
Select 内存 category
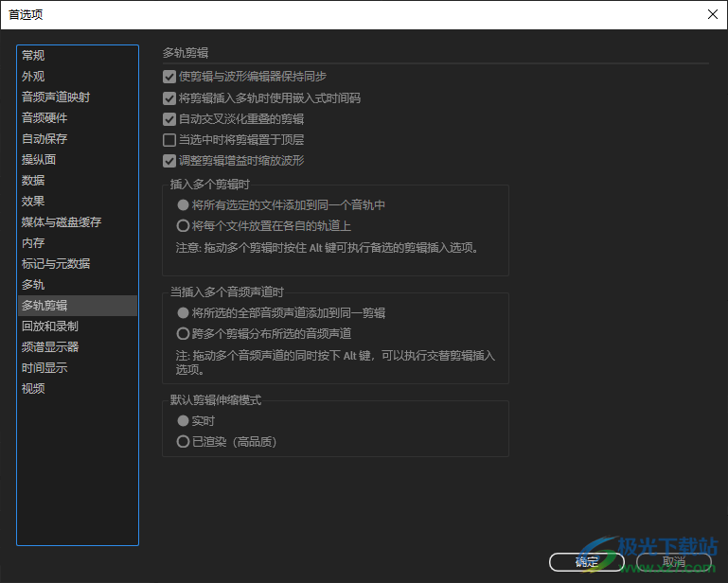click(x=78, y=243)
